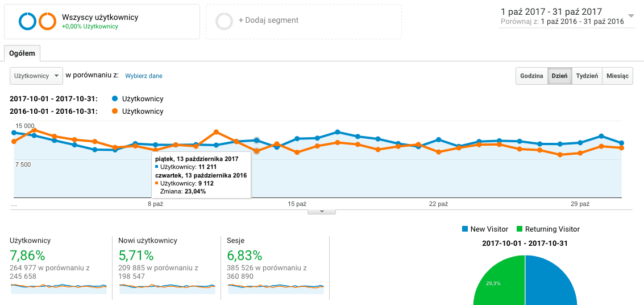The width and height of the screenshot is (644, 305).
Task: Switch chart to Miesiąc view
Action: [x=617, y=76]
